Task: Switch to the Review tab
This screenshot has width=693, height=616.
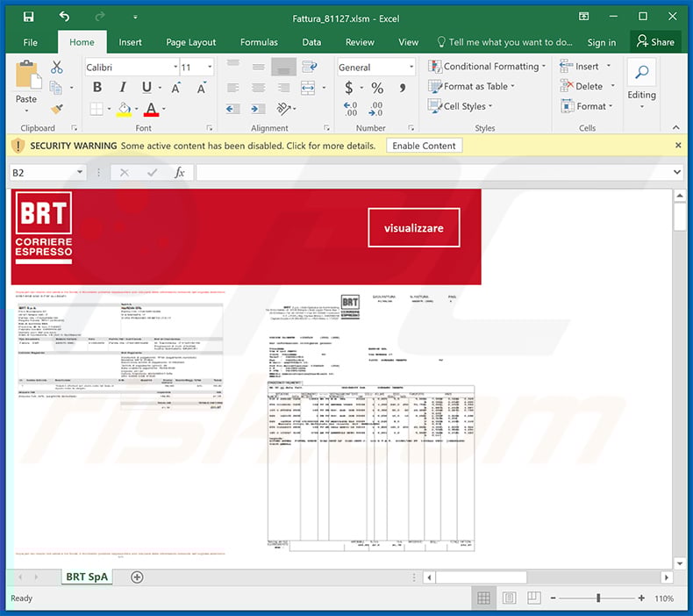Action: (360, 42)
